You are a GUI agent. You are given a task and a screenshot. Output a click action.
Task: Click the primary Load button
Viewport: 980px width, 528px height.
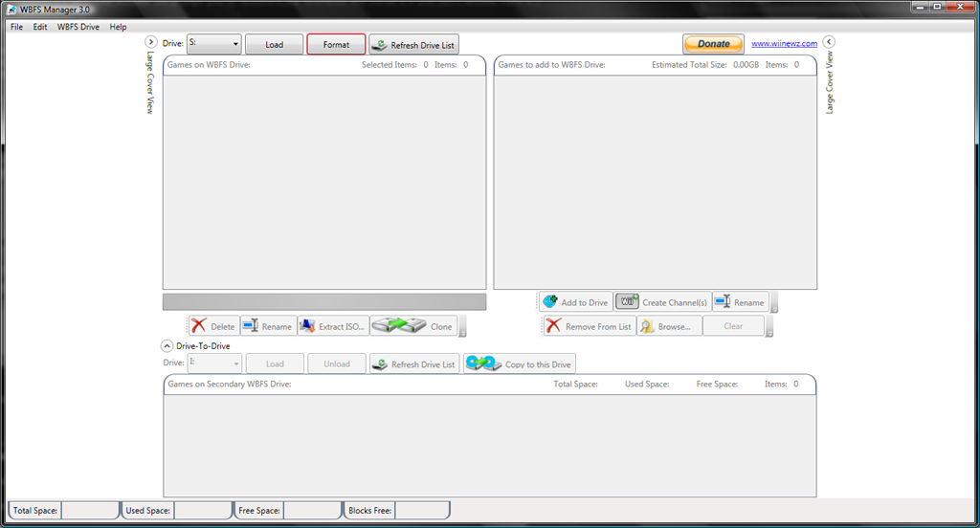pyautogui.click(x=274, y=44)
